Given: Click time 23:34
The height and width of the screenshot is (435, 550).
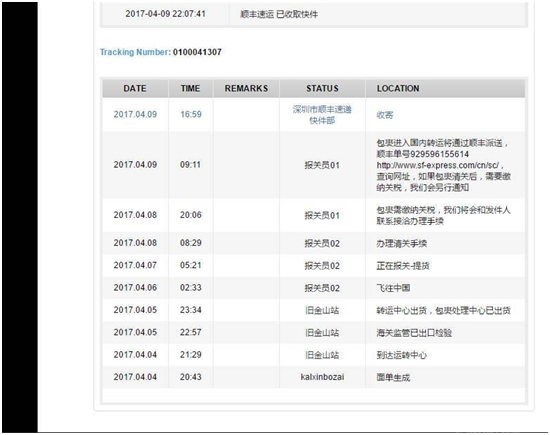Looking at the screenshot, I should pos(191,310).
